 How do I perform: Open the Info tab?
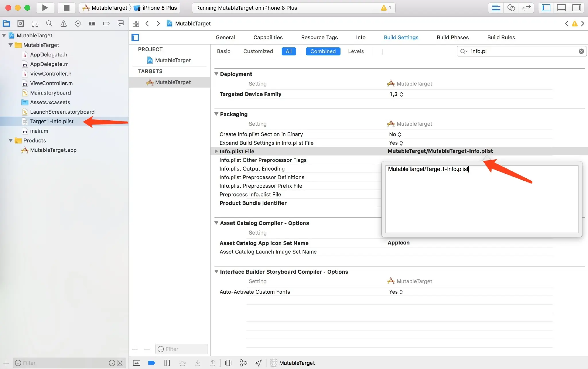361,37
